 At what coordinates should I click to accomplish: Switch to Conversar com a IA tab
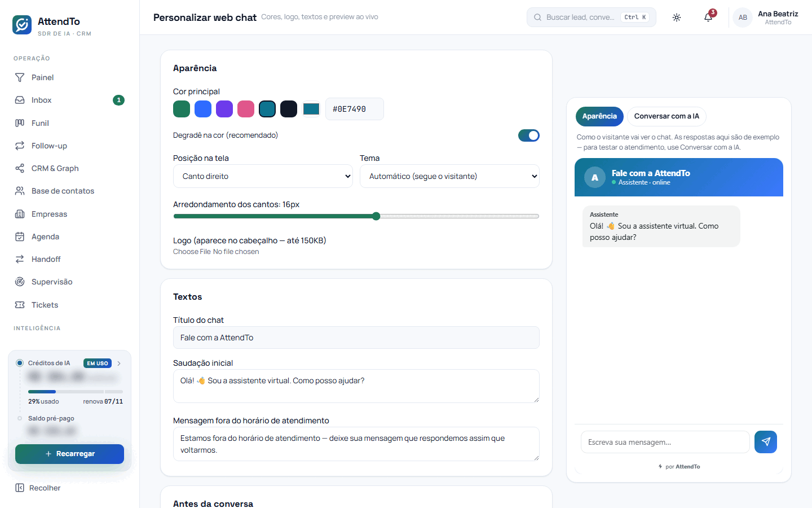point(667,116)
